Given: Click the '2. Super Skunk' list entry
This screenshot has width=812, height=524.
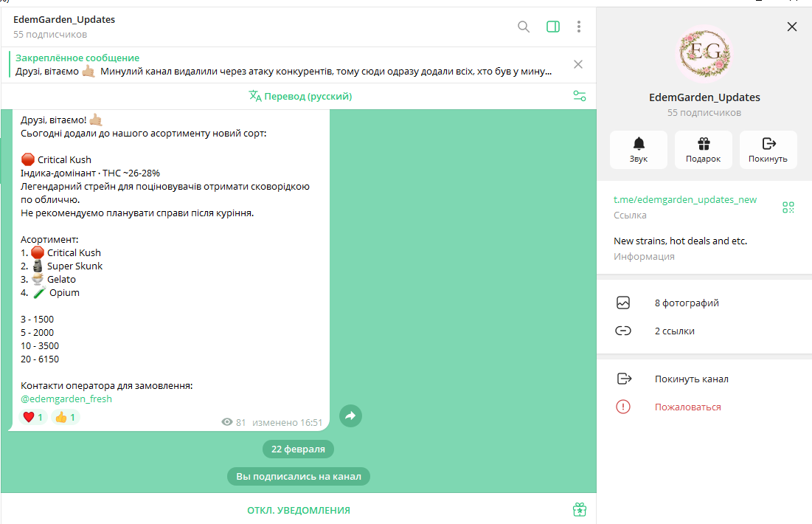Looking at the screenshot, I should pyautogui.click(x=62, y=266).
